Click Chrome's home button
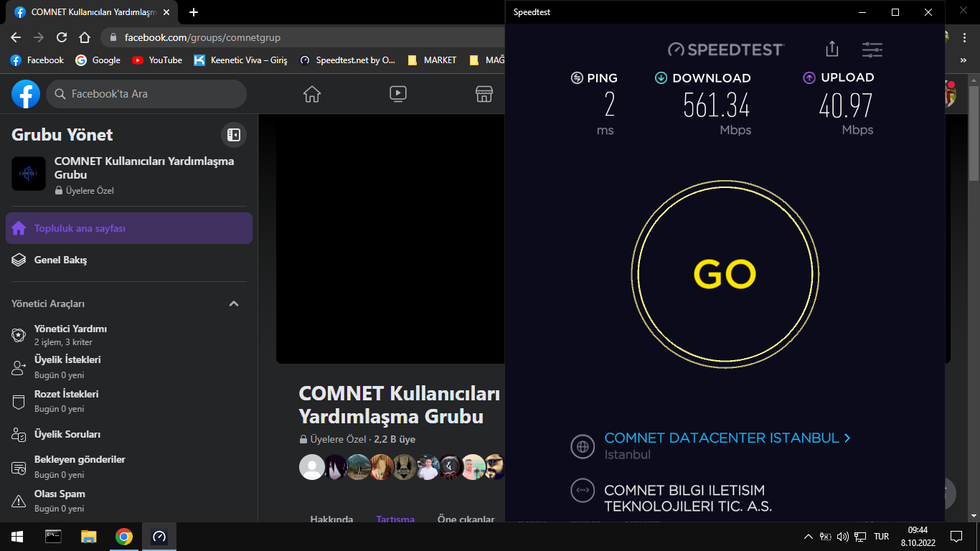This screenshot has width=980, height=551. point(85,37)
